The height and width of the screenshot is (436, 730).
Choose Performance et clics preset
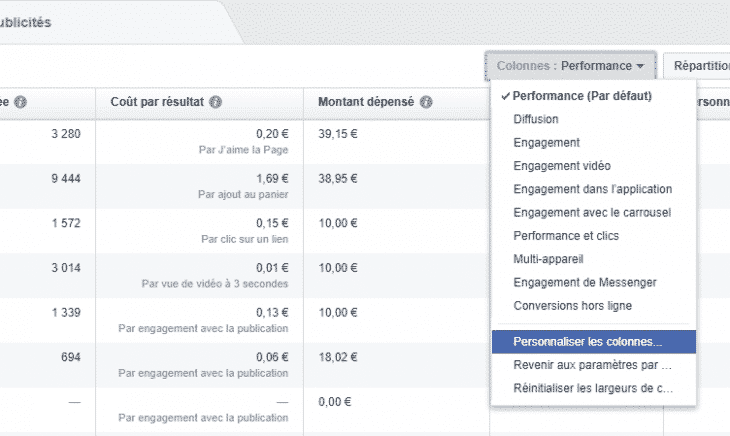coord(565,235)
